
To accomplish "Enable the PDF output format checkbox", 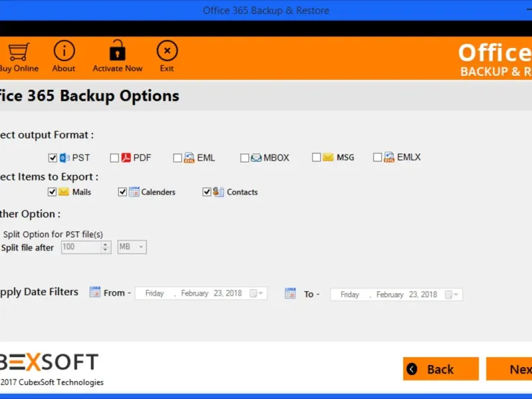I will coord(114,158).
